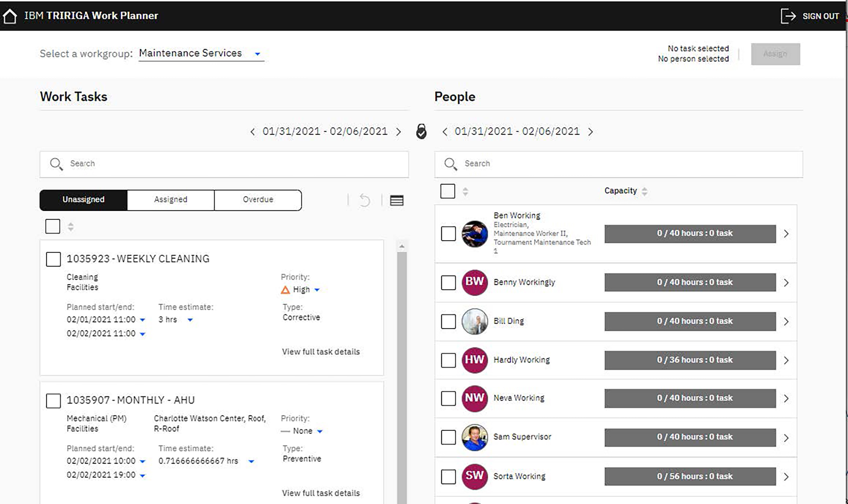
Task: Click the undo arrow icon in Work Tasks
Action: 365,200
